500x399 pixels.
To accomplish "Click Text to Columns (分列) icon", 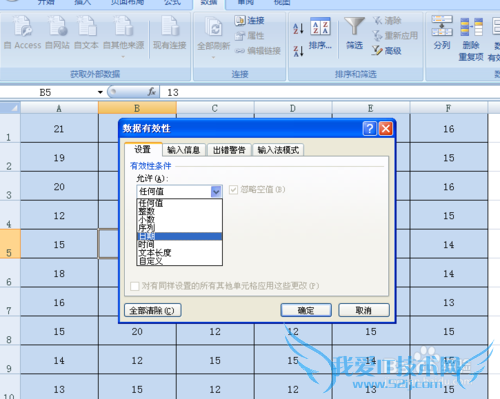I will tap(442, 32).
